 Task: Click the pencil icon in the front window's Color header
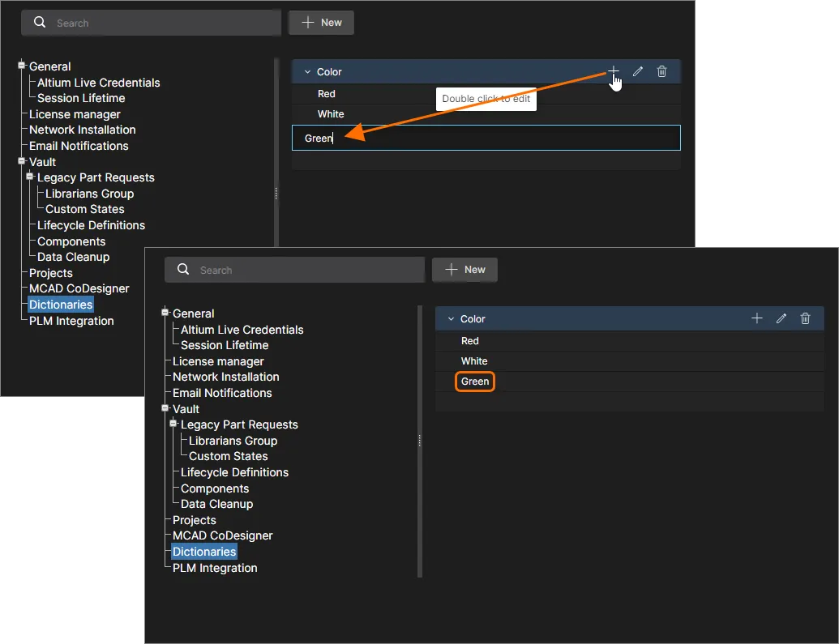tap(781, 319)
